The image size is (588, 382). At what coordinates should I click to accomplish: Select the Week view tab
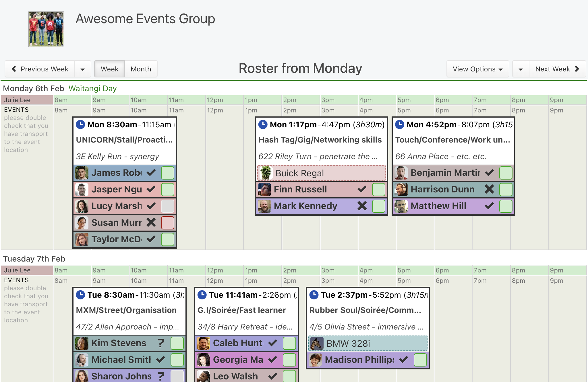109,69
